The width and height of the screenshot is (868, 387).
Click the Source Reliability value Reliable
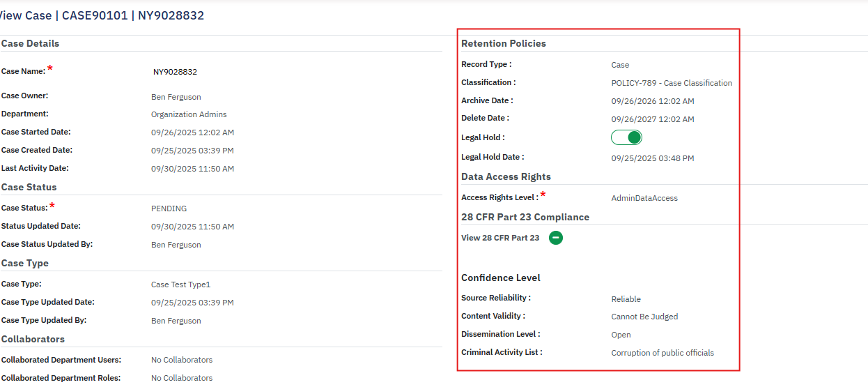click(626, 299)
